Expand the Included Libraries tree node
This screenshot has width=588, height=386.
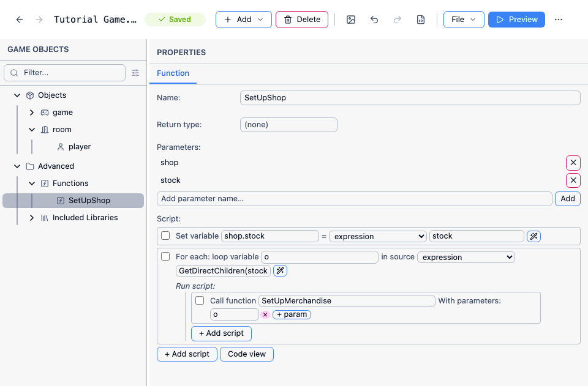32,218
